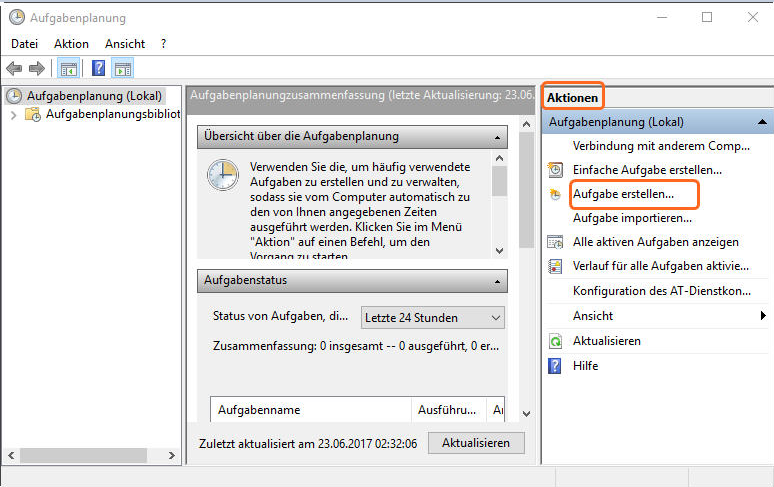
Task: Collapse the Aufgabenstatus section
Action: 497,281
